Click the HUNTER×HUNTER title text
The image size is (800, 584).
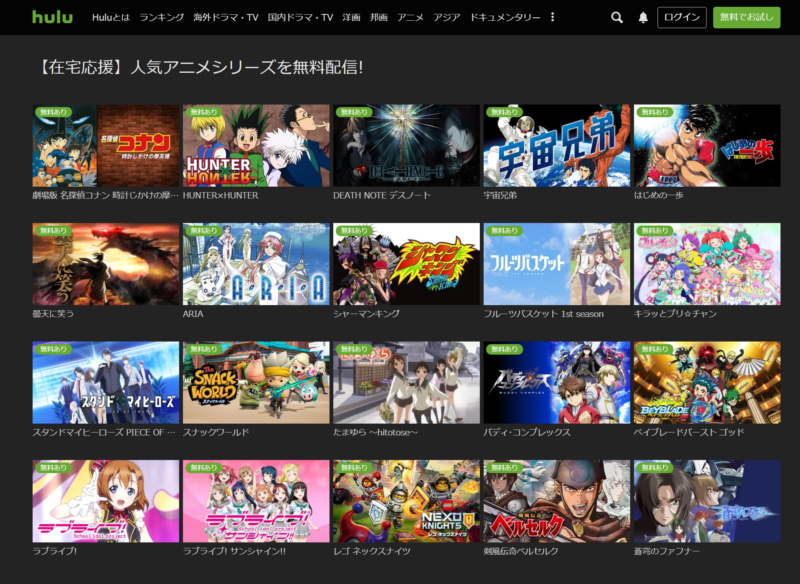(220, 195)
